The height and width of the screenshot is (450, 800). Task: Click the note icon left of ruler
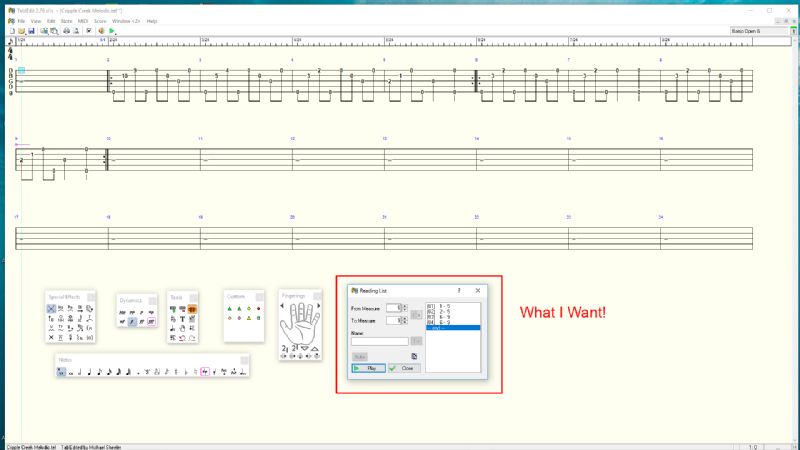tap(11, 41)
